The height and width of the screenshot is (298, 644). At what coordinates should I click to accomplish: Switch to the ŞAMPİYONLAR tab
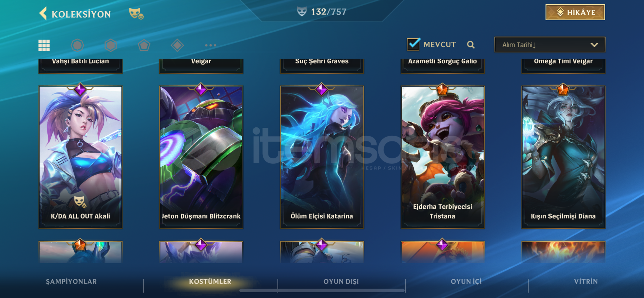71,281
